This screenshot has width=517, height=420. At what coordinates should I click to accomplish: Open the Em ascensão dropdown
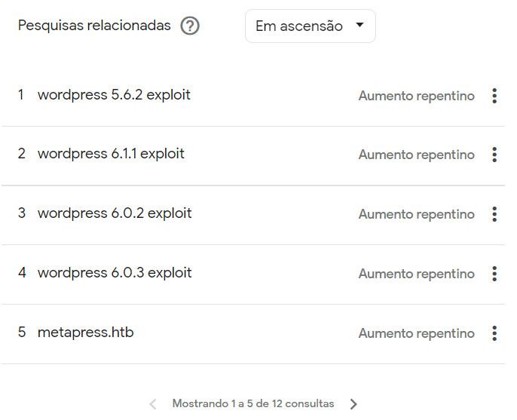311,26
